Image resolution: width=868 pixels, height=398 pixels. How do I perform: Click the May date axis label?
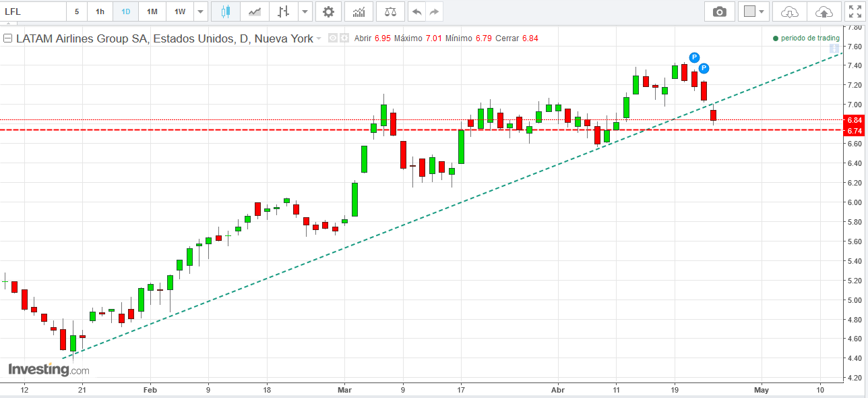762,390
